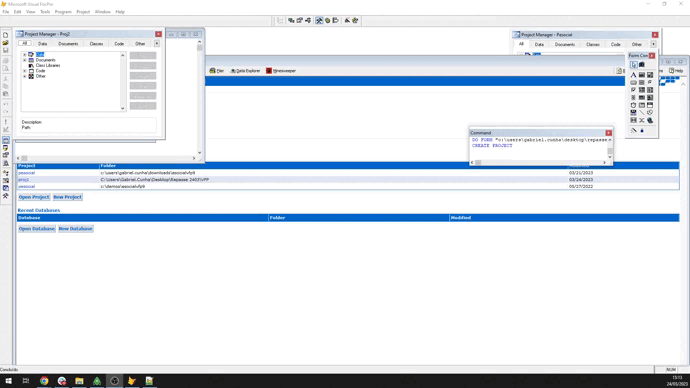Choose the Select Objects pointer tool

pyautogui.click(x=633, y=65)
